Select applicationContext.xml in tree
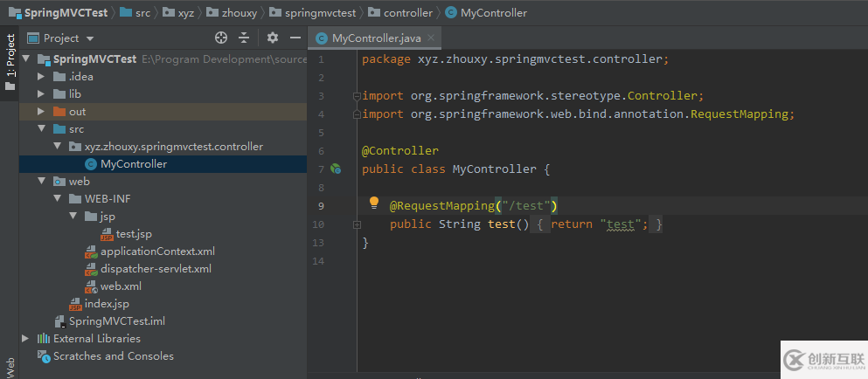The image size is (868, 379). (157, 252)
